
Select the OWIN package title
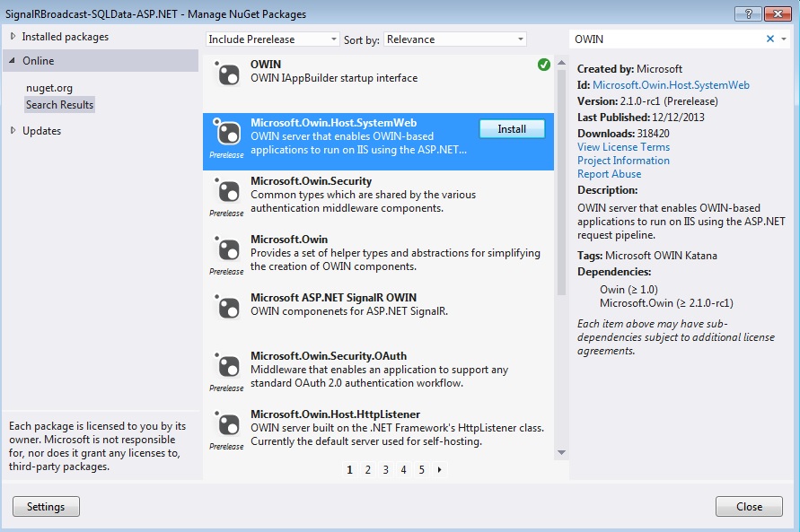click(x=265, y=65)
